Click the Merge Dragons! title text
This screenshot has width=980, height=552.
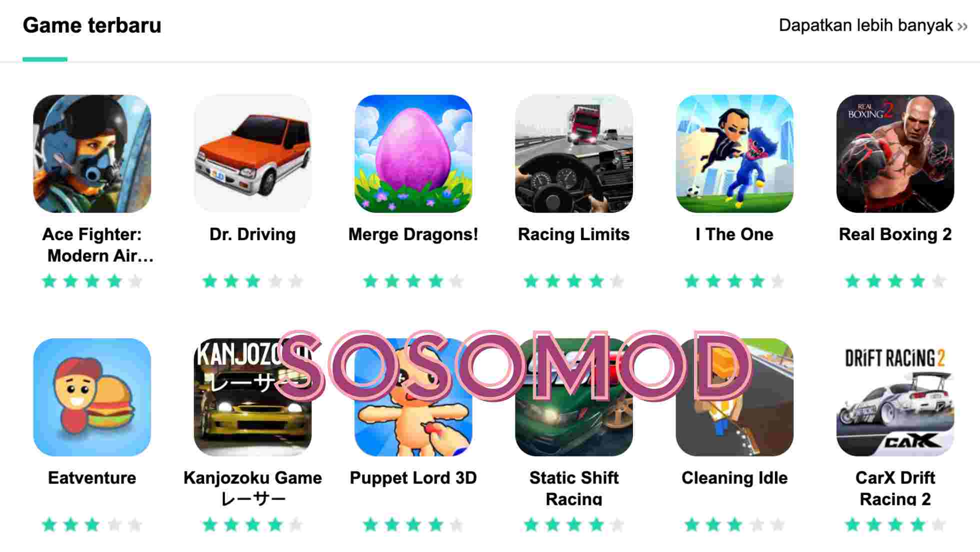413,234
